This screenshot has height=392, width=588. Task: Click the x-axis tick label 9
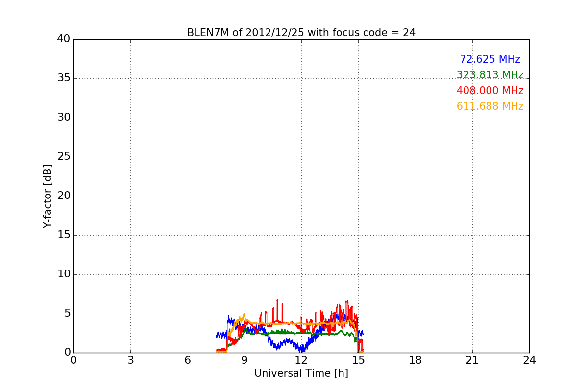pyautogui.click(x=245, y=360)
